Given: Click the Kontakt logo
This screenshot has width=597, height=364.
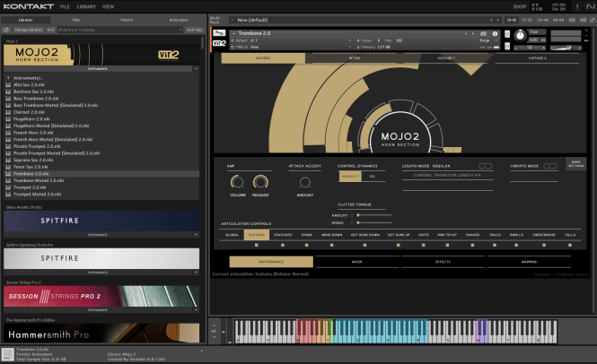Looking at the screenshot, I should tap(29, 6).
